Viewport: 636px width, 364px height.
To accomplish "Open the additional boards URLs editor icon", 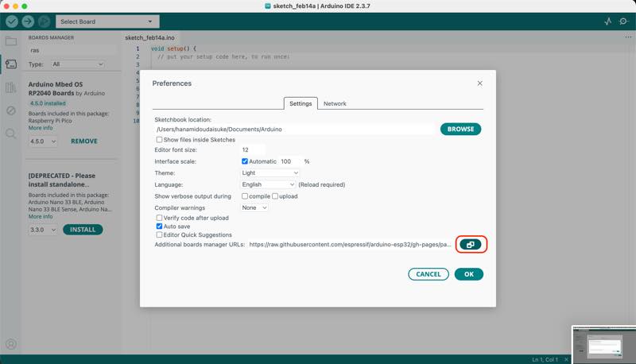I will coord(471,245).
